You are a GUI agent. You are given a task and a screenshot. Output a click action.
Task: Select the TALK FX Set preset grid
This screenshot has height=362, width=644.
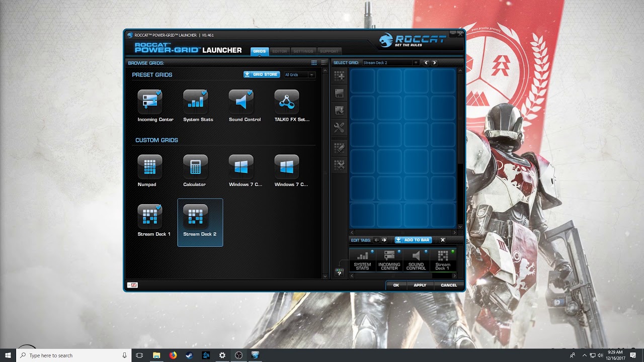click(287, 102)
